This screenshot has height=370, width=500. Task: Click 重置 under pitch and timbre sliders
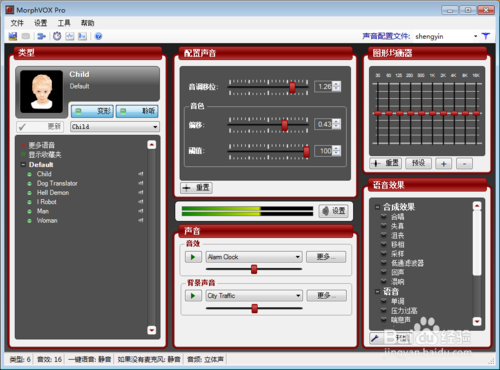click(x=196, y=188)
